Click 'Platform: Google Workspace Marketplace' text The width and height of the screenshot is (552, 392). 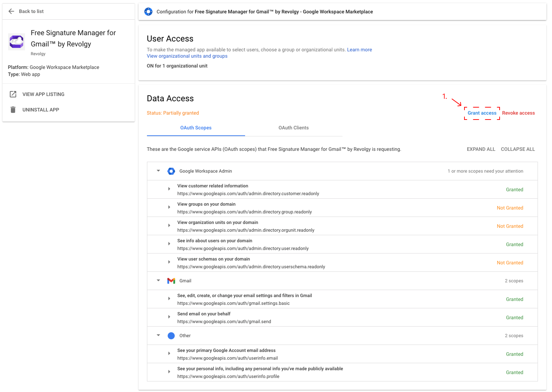pos(53,68)
